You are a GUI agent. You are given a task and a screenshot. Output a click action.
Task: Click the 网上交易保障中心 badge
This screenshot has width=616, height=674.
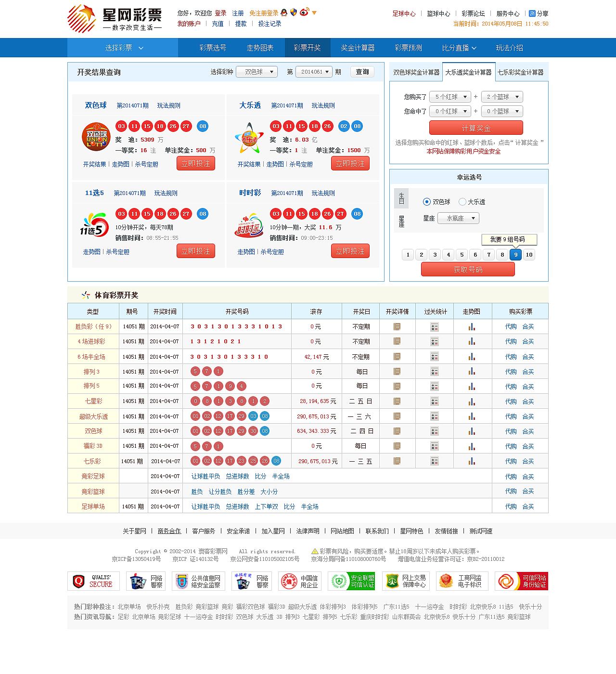click(406, 581)
